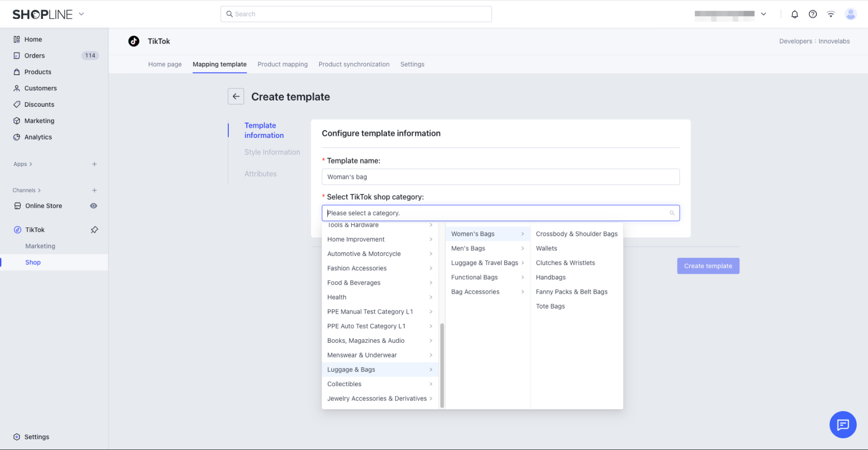Click the network signal icon in header
The width and height of the screenshot is (868, 450).
[x=831, y=14]
